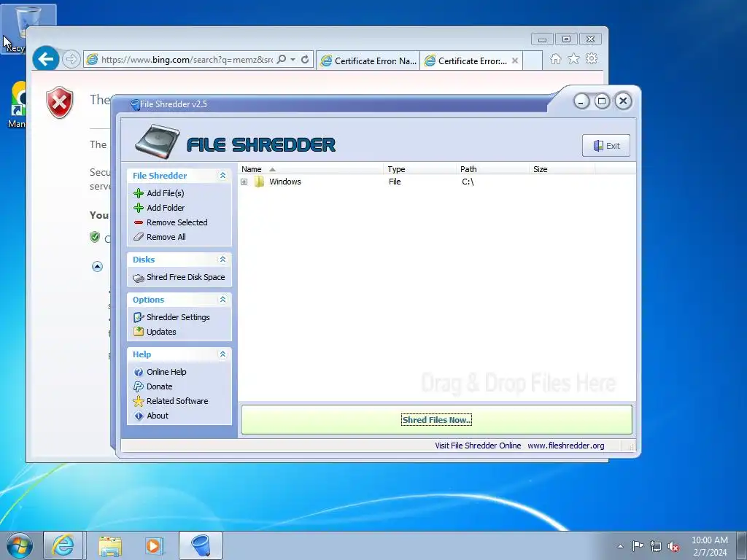Open Windows Media Player from the taskbar
Image resolution: width=747 pixels, height=560 pixels.
pyautogui.click(x=154, y=545)
